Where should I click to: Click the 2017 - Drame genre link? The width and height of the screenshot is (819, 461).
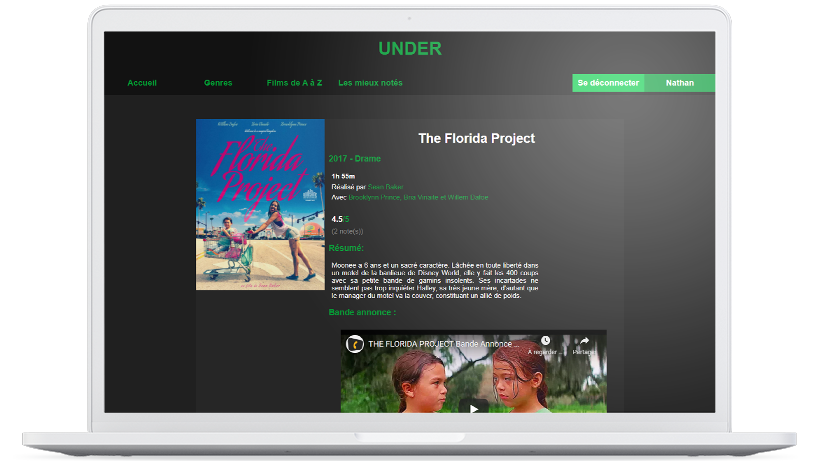click(355, 159)
